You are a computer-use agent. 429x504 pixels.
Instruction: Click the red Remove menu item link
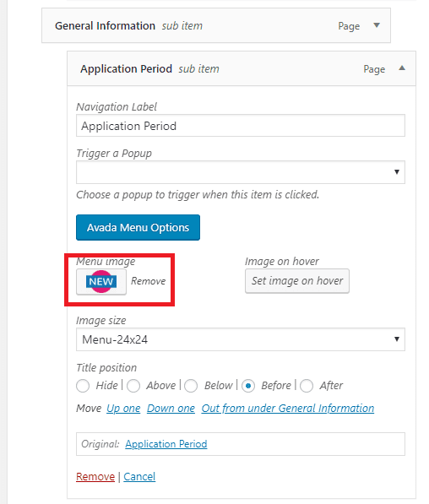95,476
